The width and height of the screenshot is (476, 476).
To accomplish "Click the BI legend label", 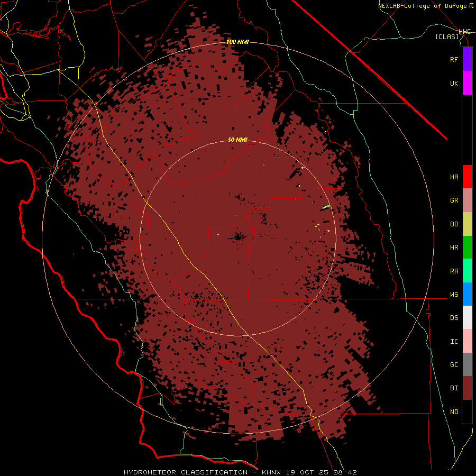I will [454, 388].
